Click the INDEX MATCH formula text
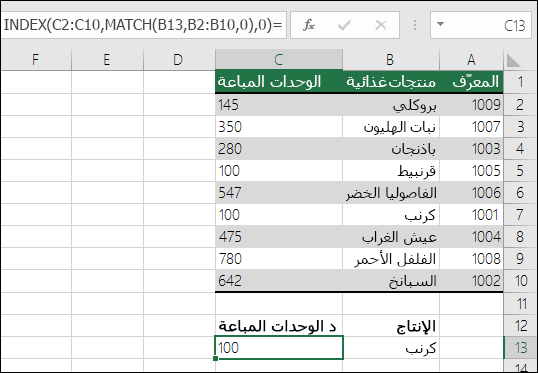 pyautogui.click(x=143, y=25)
